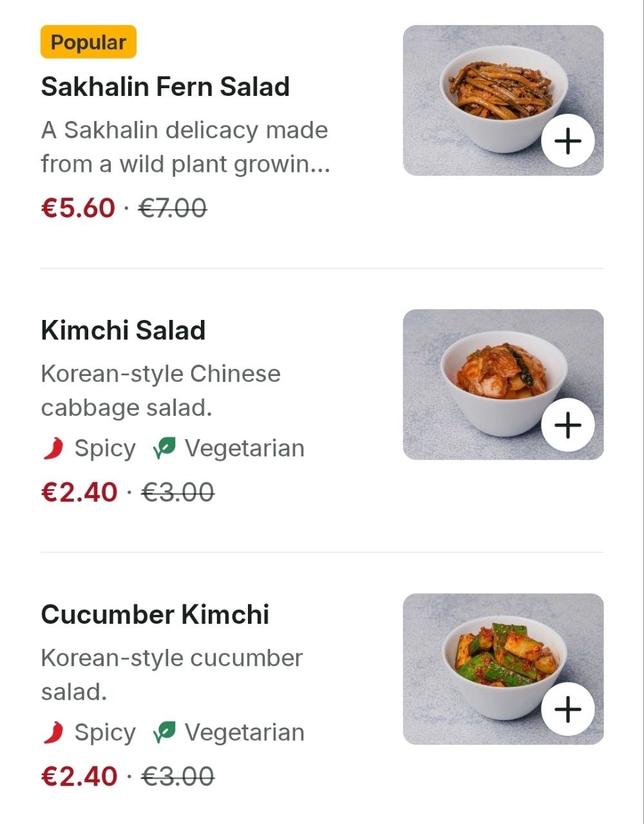Click the Vegetarian label under Cucumber Kimchi
Viewport: 644px width, 824px height.
coord(244,733)
